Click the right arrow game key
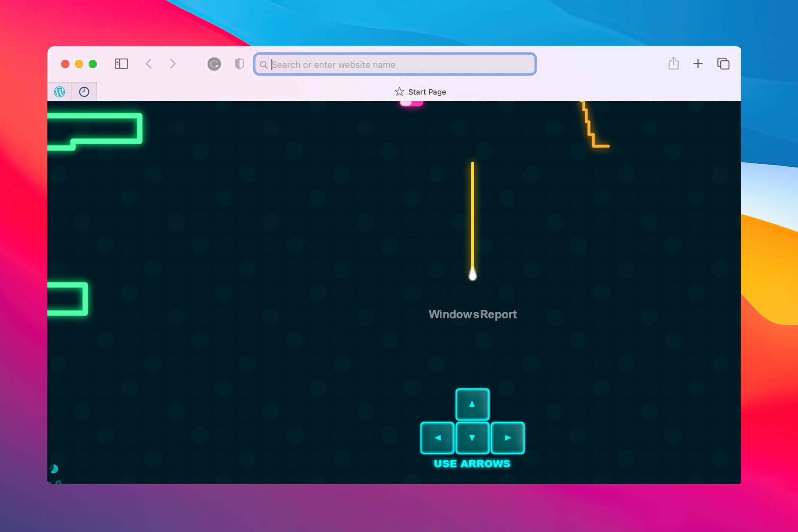Viewport: 798px width, 532px height. click(508, 438)
